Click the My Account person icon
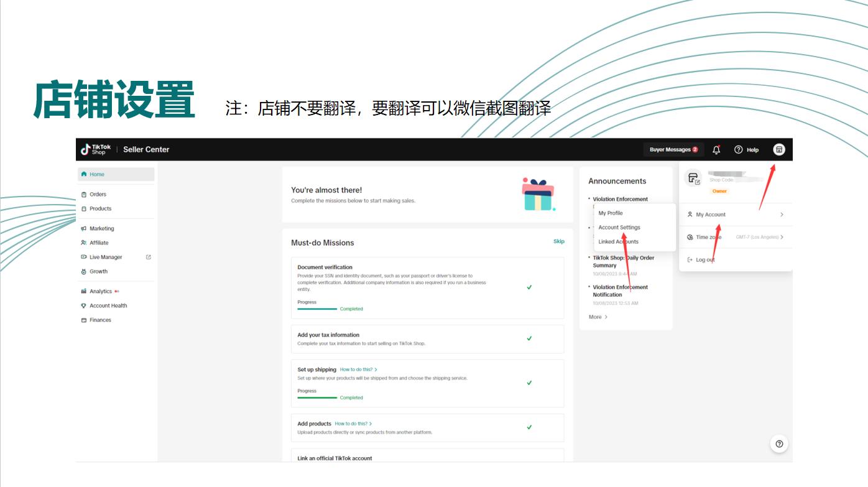868x487 pixels. point(690,215)
